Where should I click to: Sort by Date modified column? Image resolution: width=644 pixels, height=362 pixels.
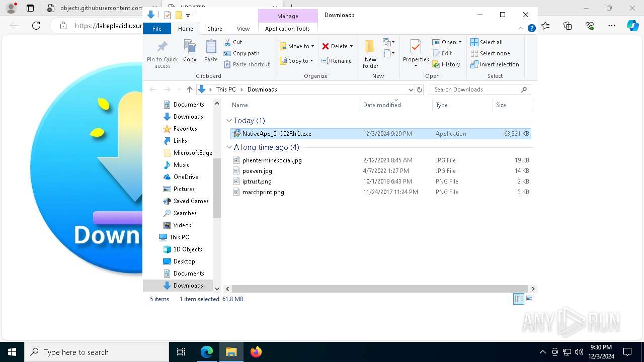tap(396, 105)
